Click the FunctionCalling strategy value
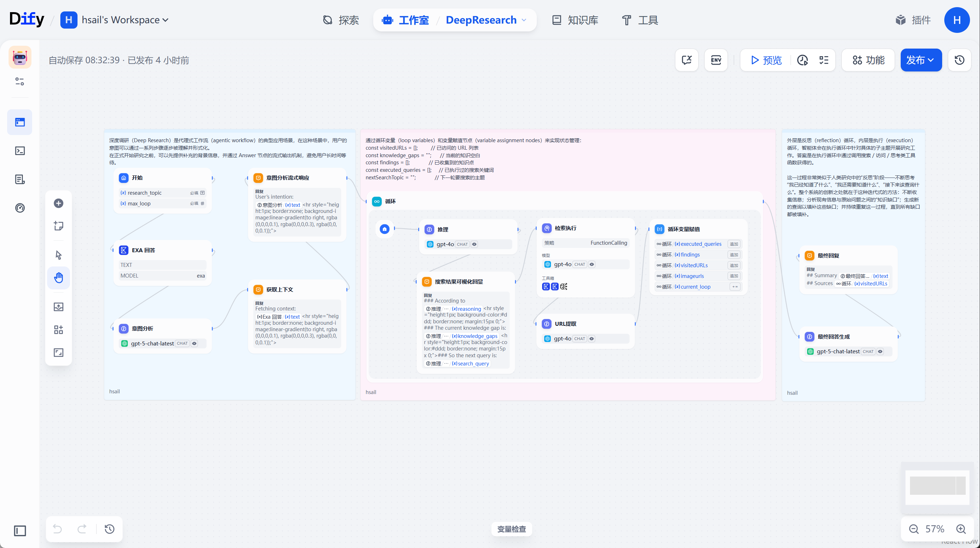Viewport: 980px width, 548px height. (x=609, y=243)
